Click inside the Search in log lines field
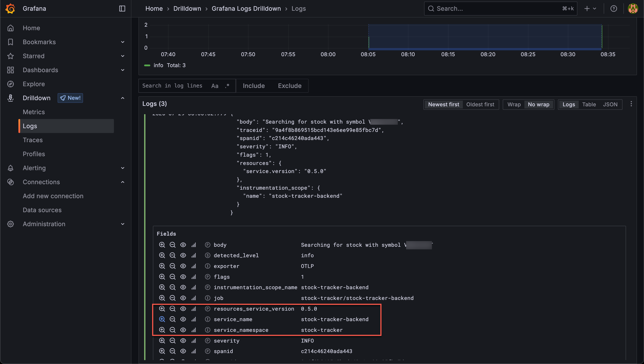Screen dimensions: 644x364 pyautogui.click(x=172, y=86)
